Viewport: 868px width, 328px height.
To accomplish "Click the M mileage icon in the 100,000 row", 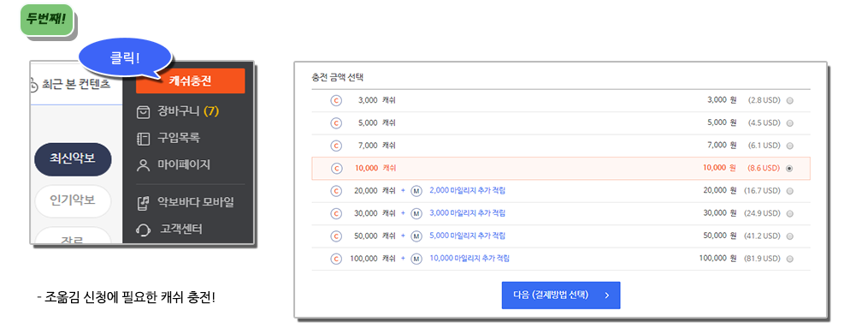I will (x=416, y=258).
